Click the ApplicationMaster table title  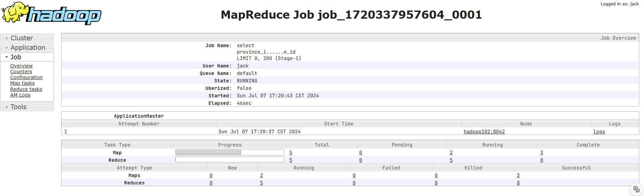tap(139, 116)
